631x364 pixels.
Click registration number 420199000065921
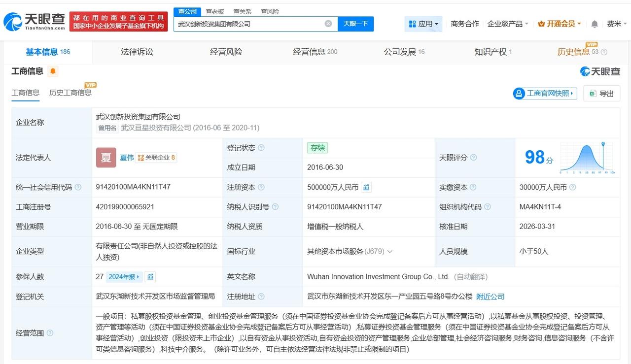(125, 207)
